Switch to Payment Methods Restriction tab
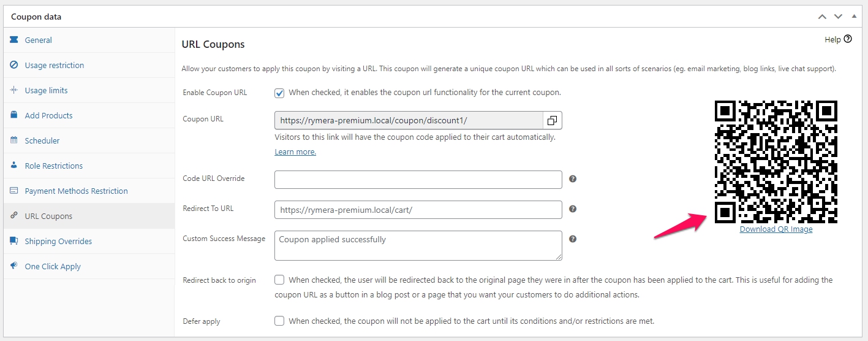This screenshot has width=868, height=341. coord(76,191)
